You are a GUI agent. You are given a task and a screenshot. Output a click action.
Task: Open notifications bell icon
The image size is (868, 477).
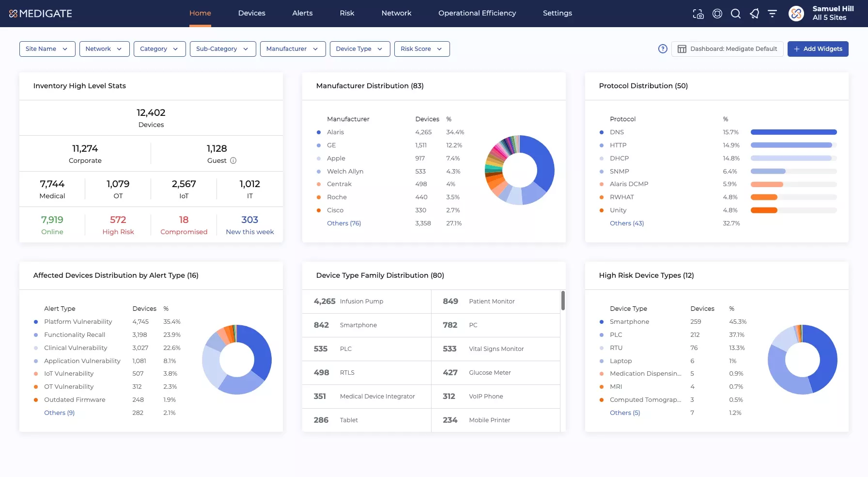click(x=754, y=14)
